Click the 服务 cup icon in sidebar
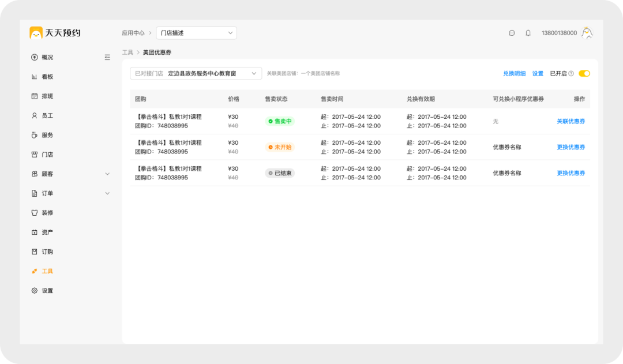Screen dimensions: 623x364 35,135
